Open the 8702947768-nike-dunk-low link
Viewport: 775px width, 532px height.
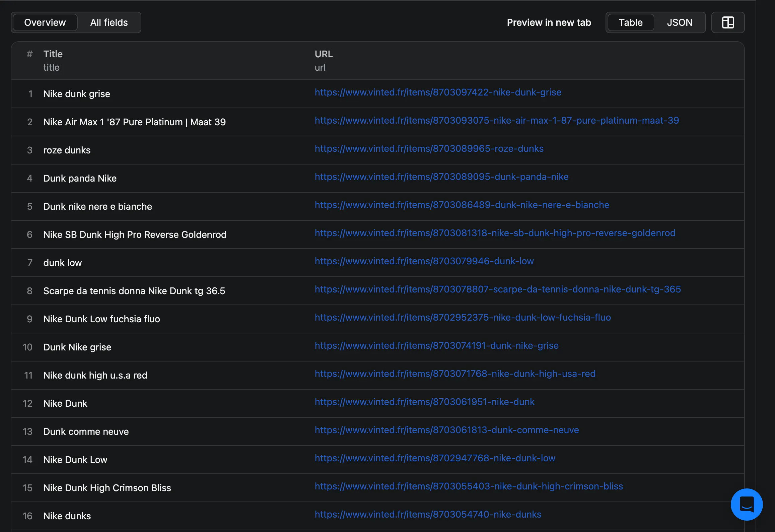435,458
